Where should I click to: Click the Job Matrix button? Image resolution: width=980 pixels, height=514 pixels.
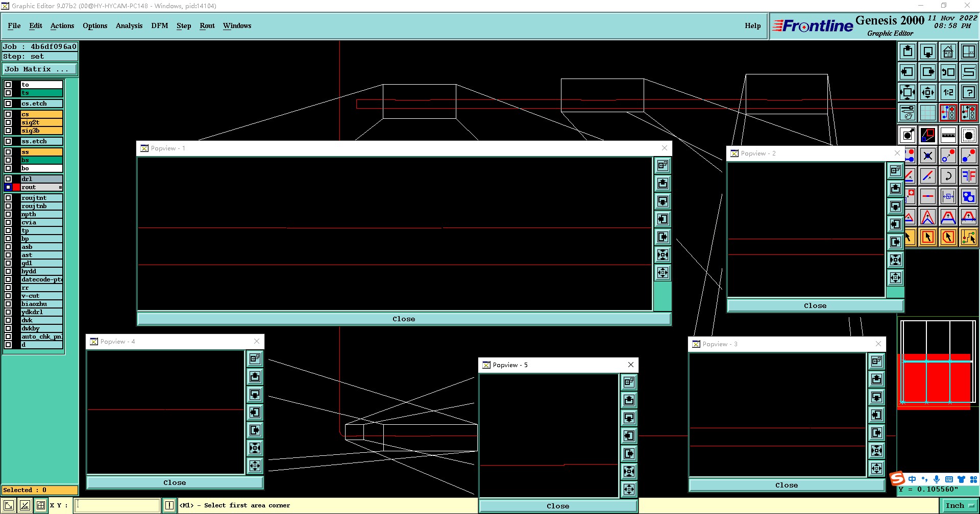click(39, 69)
